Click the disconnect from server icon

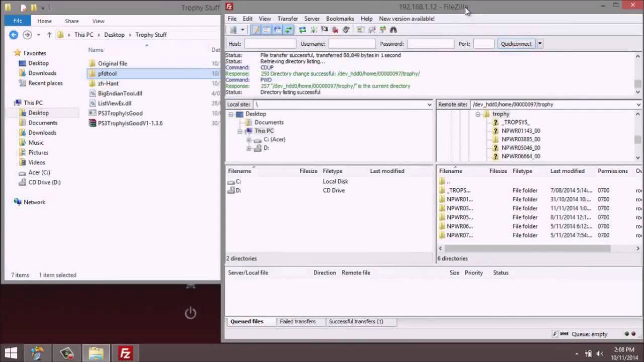335,30
